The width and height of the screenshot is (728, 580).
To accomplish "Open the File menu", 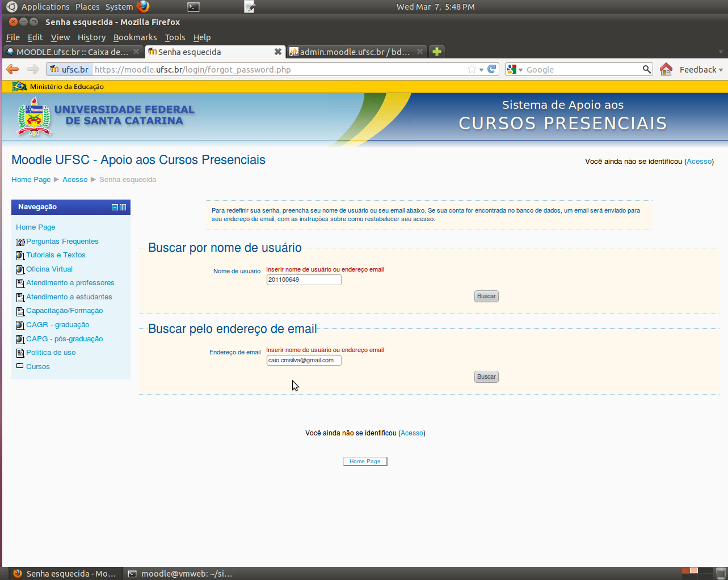I will (x=13, y=37).
